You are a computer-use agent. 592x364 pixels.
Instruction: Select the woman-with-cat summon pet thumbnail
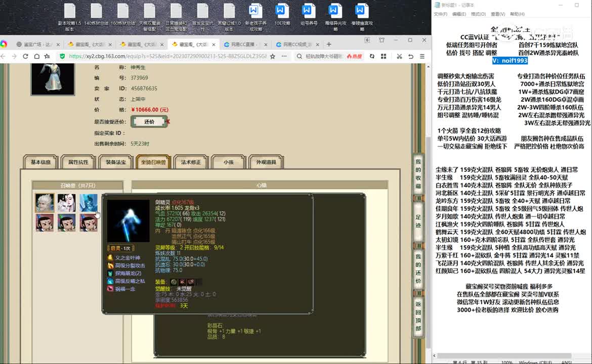pyautogui.click(x=66, y=203)
